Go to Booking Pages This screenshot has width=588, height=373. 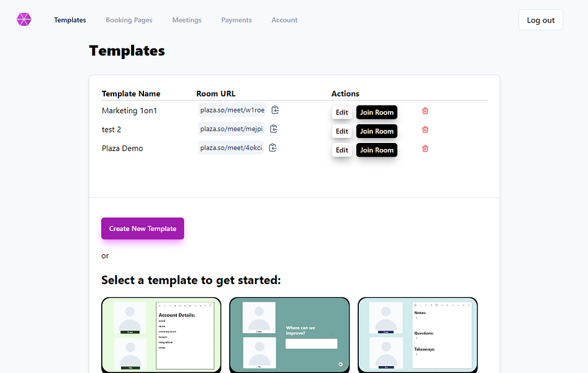pyautogui.click(x=129, y=20)
